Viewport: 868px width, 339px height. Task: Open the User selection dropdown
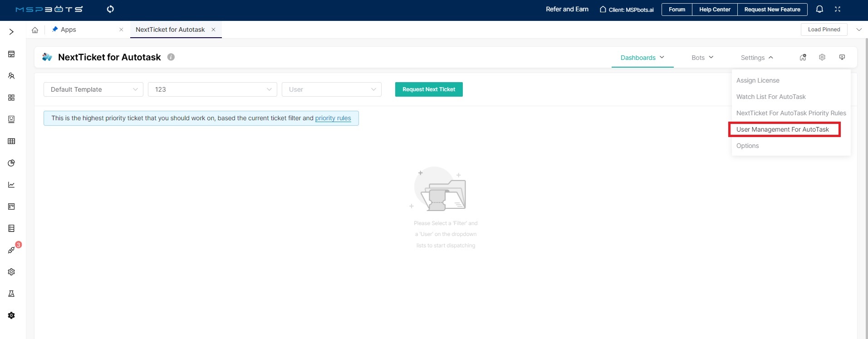click(x=332, y=89)
